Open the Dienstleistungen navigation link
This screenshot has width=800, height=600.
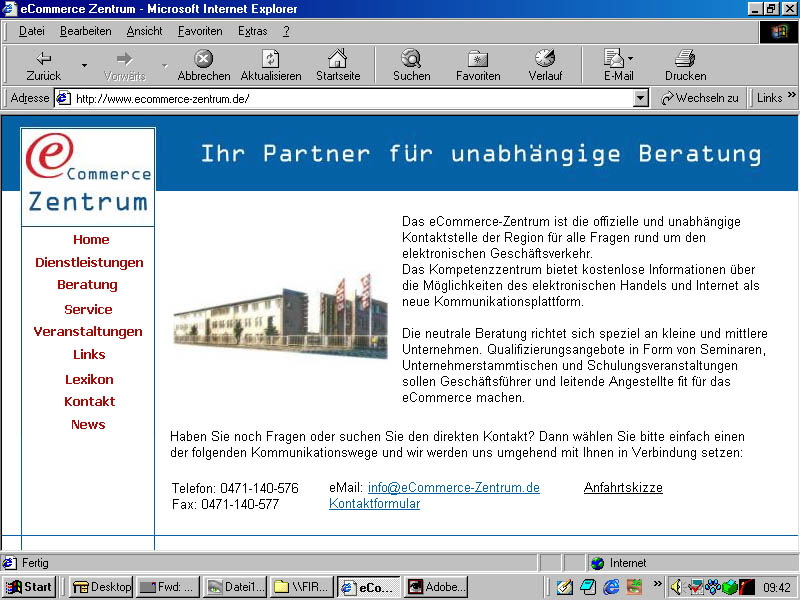tap(89, 262)
